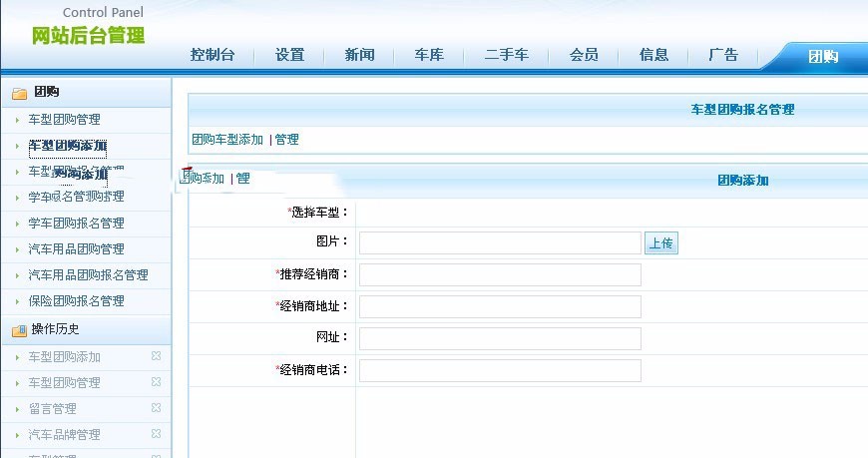Remove 汽车品牌管理 history entry
Viewport: 868px width, 458px height.
coord(156,434)
